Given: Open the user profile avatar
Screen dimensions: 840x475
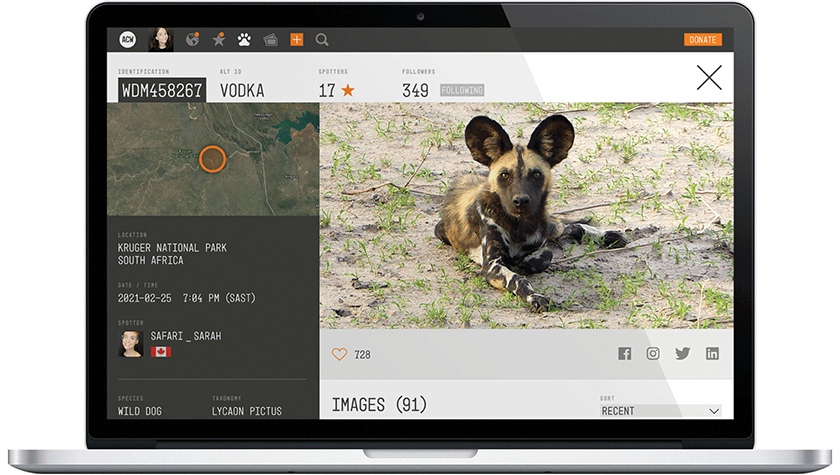Looking at the screenshot, I should coord(161,39).
